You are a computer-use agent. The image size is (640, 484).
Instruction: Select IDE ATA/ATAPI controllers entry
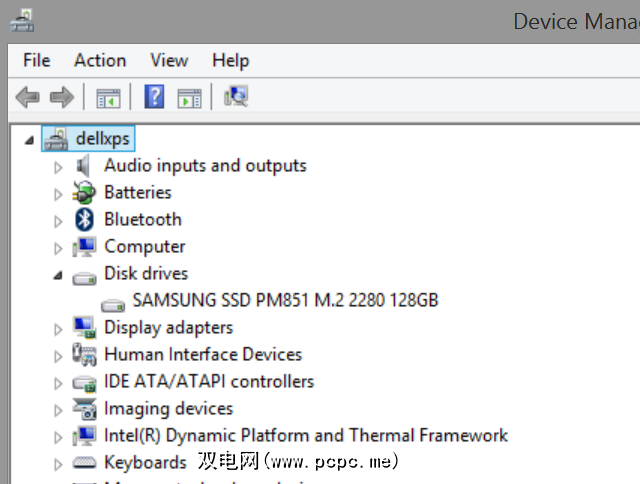click(x=208, y=381)
